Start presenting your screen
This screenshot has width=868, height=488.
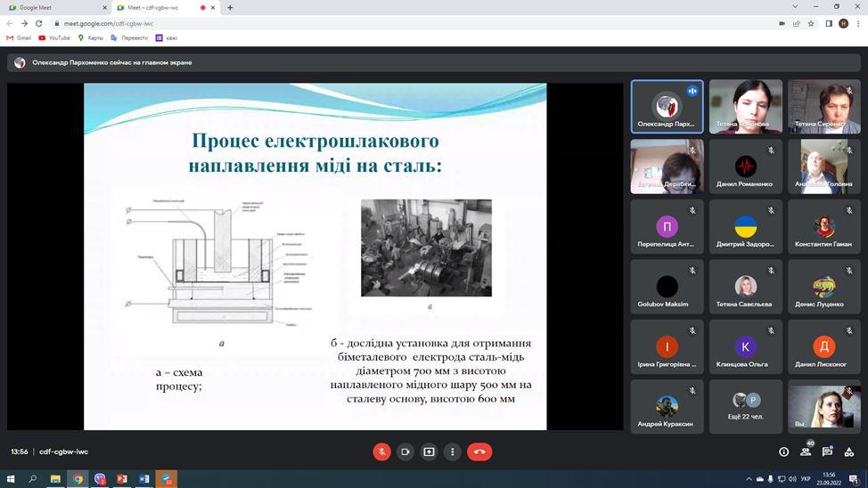pyautogui.click(x=429, y=452)
